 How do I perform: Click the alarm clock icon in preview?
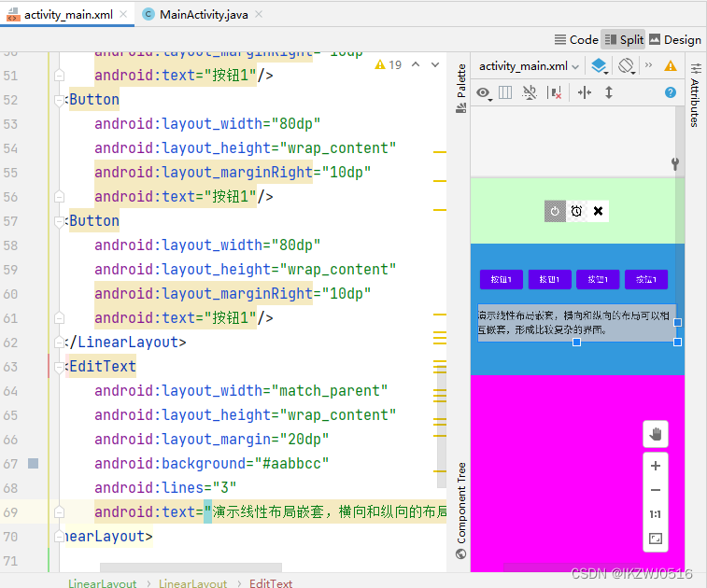tap(576, 211)
